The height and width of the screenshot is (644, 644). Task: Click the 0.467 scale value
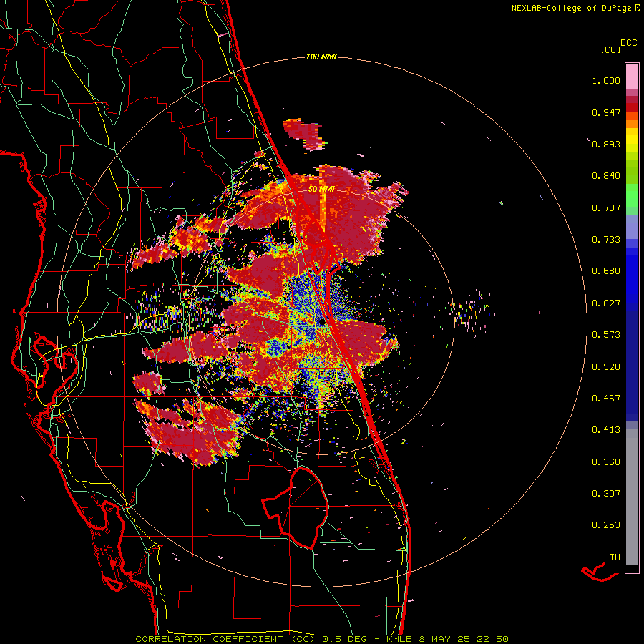[606, 399]
